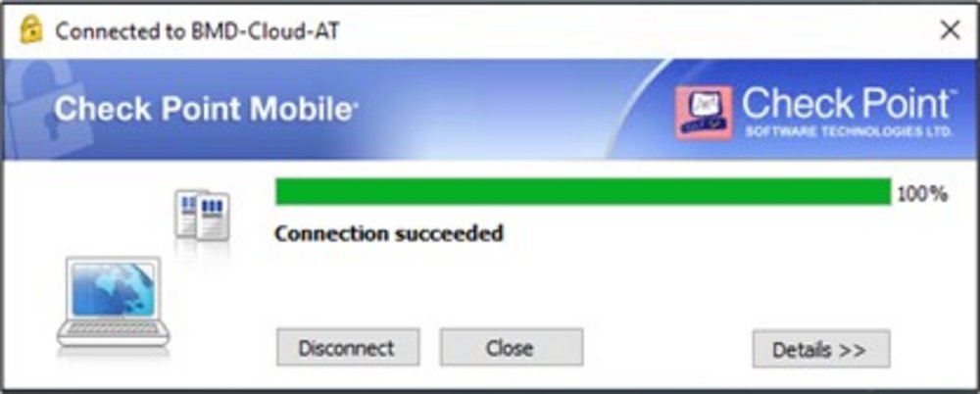Click the Connected to BMD-Cloud-AT title text
980x394 pixels.
[x=198, y=30]
